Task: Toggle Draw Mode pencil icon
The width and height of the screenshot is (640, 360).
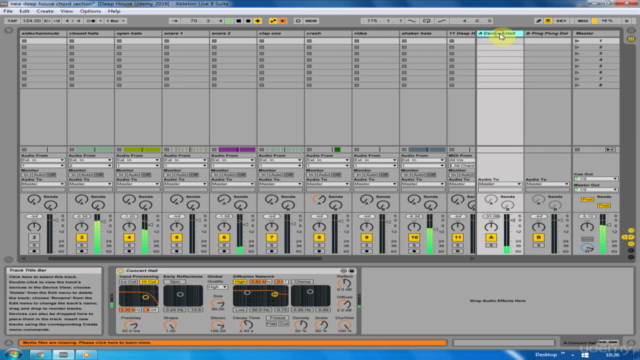Action: coord(538,21)
